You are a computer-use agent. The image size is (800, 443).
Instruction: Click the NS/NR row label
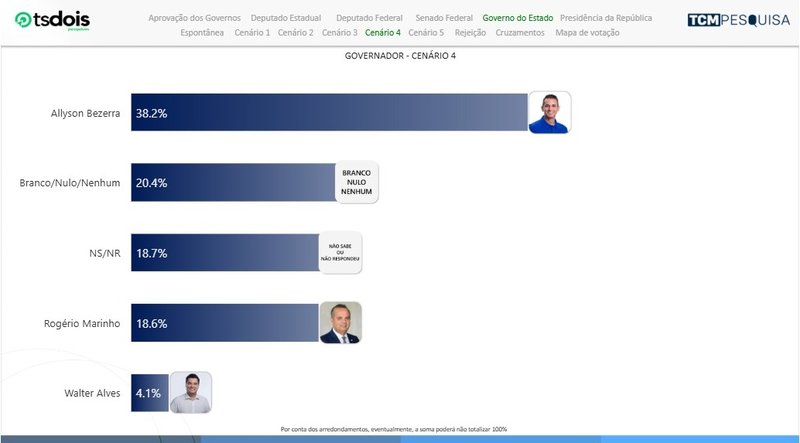(x=105, y=253)
